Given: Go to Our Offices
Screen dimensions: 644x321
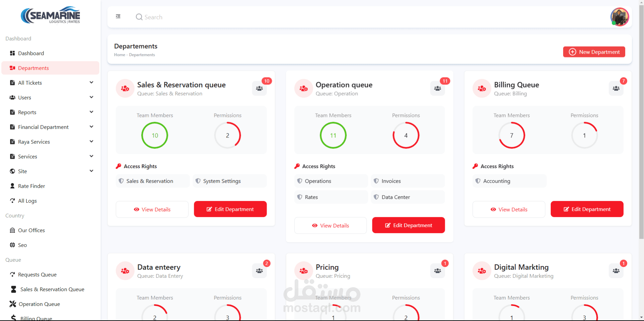Looking at the screenshot, I should pyautogui.click(x=50, y=230).
